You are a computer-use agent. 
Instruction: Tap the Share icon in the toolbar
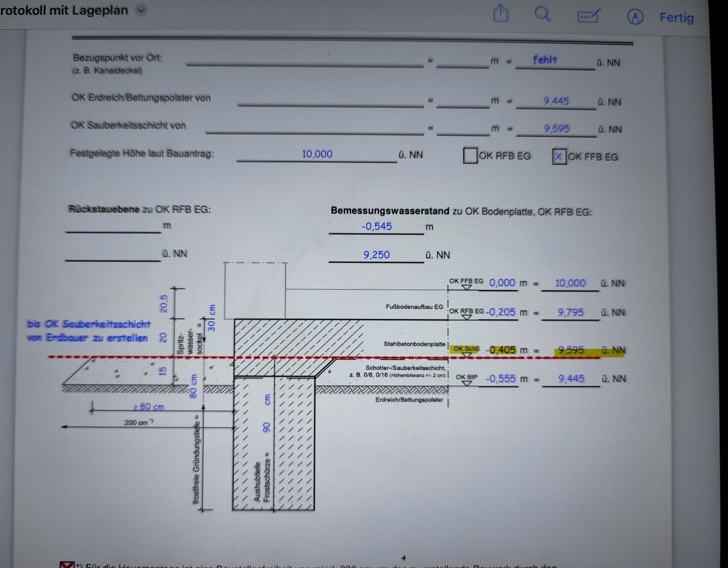pyautogui.click(x=500, y=14)
